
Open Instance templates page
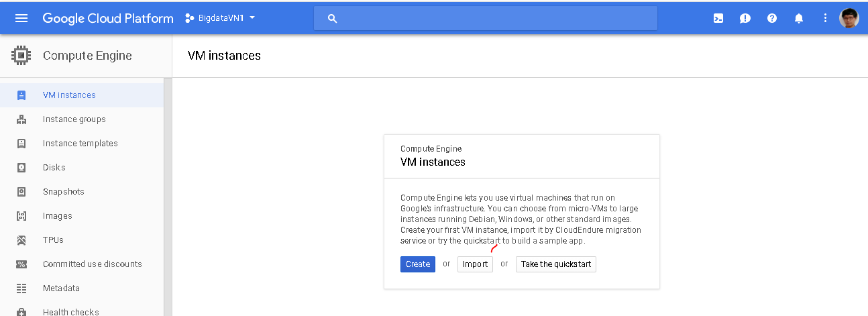(80, 144)
